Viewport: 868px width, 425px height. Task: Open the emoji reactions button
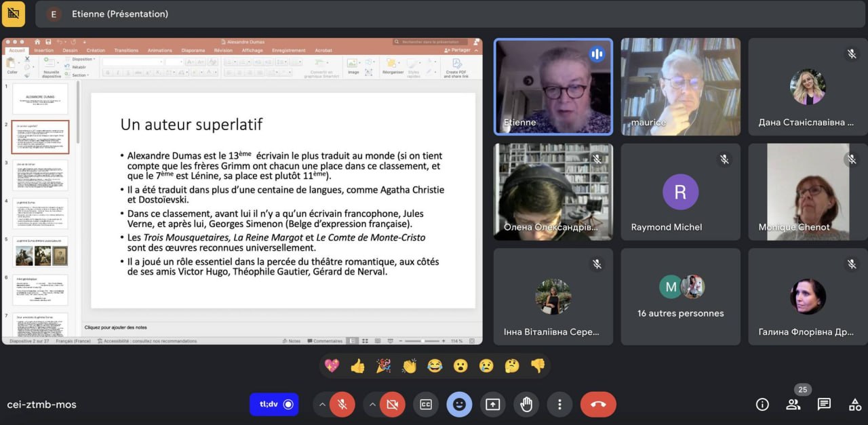(459, 405)
